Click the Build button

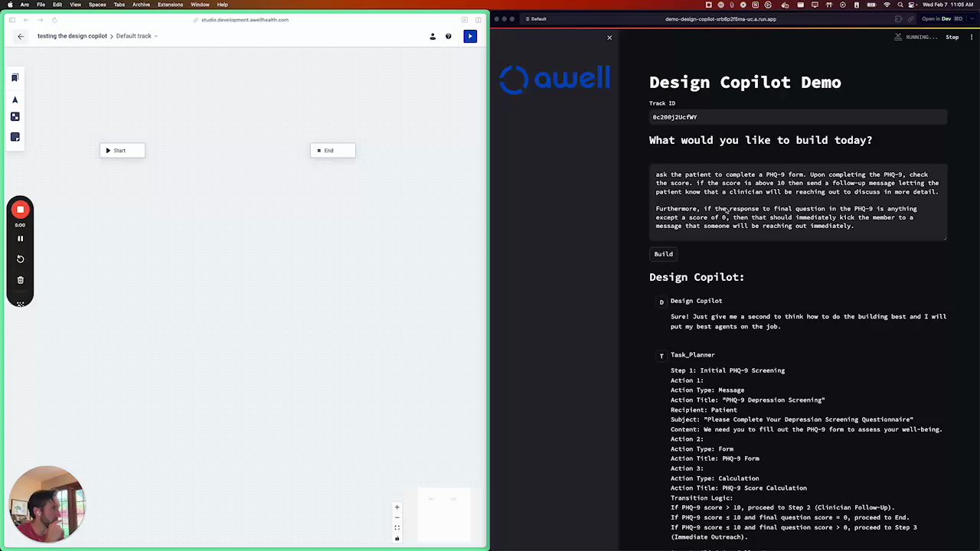[x=663, y=254]
